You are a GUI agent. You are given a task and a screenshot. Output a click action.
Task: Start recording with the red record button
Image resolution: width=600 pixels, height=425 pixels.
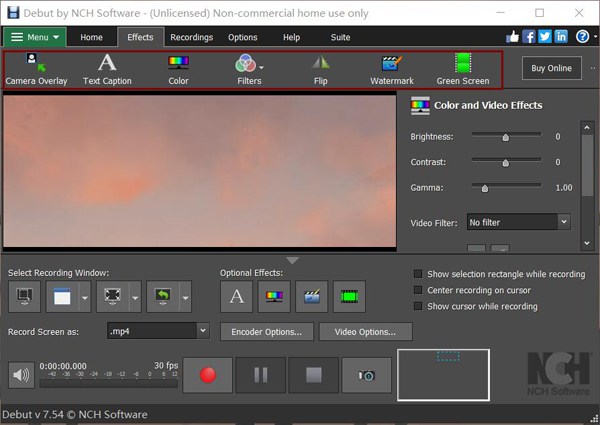[x=208, y=375]
